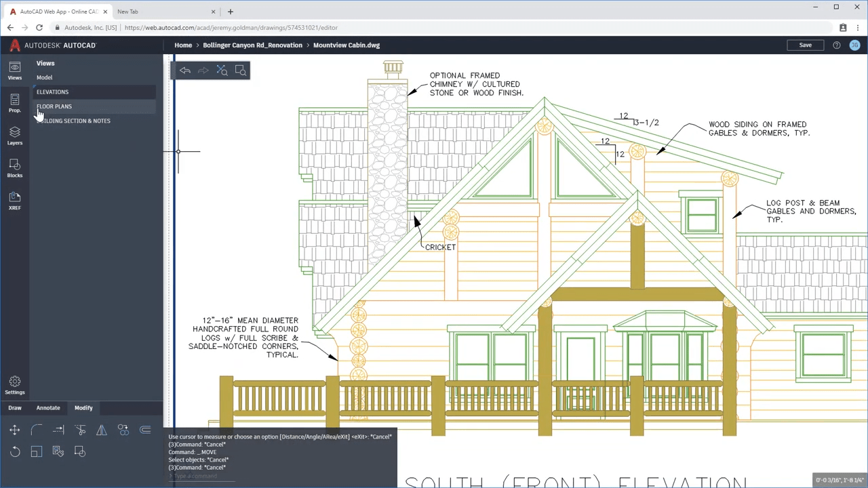Open the Layers panel
The image size is (868, 488).
[x=14, y=136]
